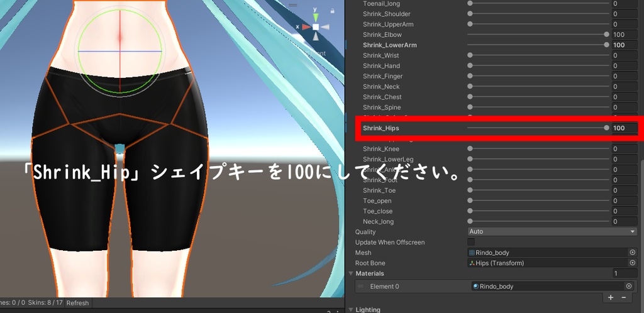Expand the Lighting section
The height and width of the screenshot is (313, 644).
coord(351,310)
